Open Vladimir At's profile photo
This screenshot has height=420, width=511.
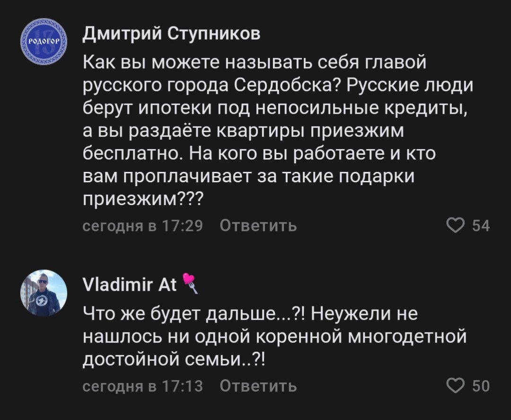[x=44, y=293]
